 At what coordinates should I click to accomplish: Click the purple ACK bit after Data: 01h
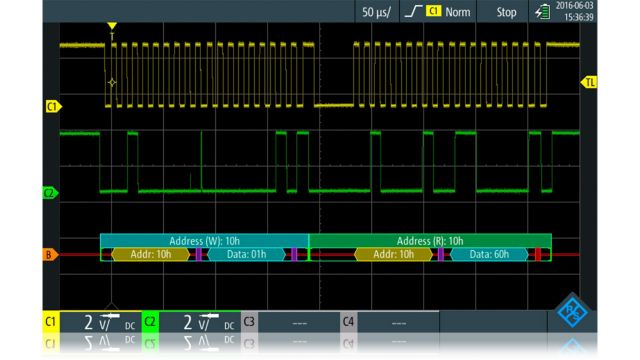294,254
